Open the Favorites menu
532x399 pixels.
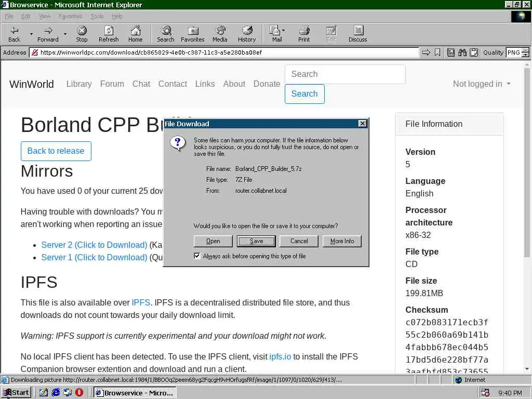tap(70, 16)
